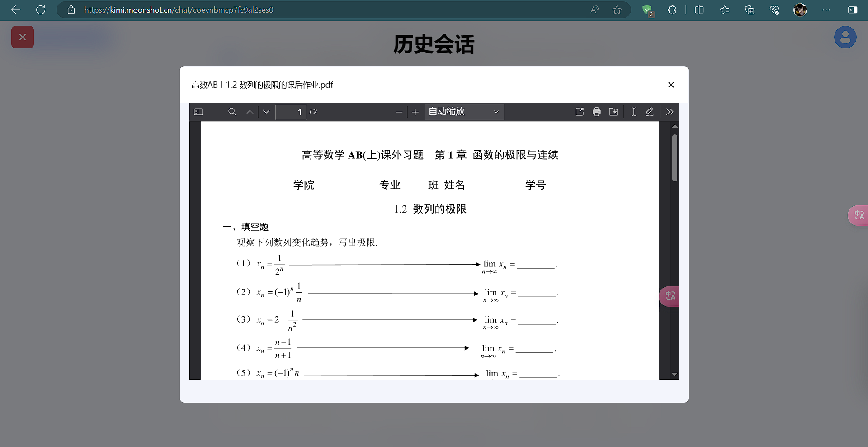Select the text cursor tool

(634, 112)
